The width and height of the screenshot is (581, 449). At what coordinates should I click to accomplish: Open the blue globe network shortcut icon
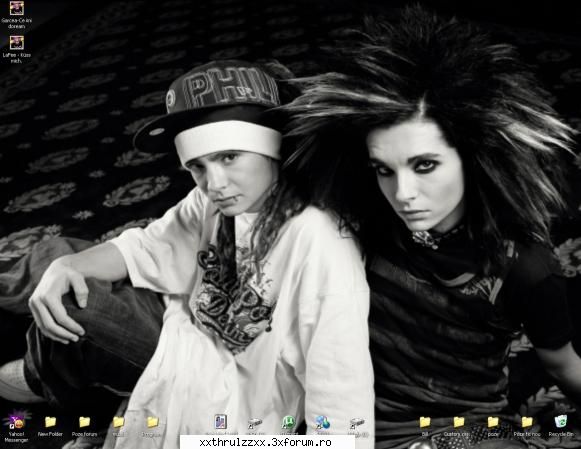(x=322, y=422)
